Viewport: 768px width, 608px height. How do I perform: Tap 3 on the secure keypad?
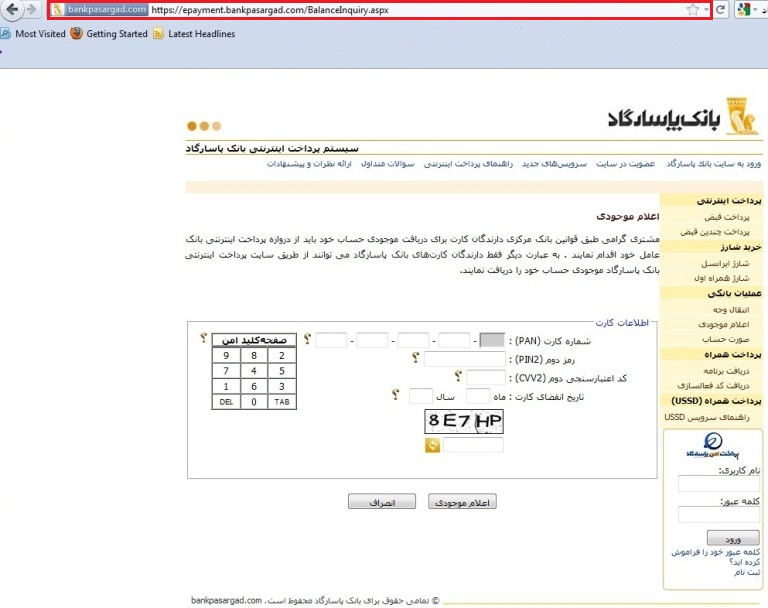pyautogui.click(x=282, y=387)
